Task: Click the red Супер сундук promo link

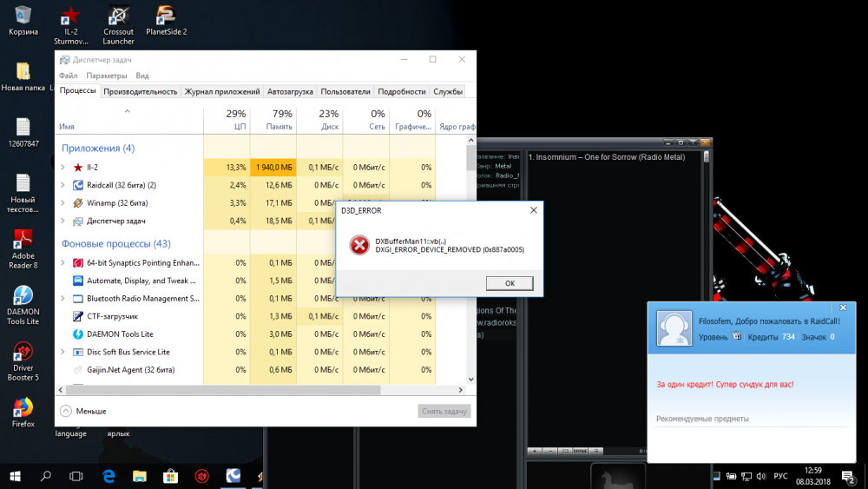Action: pos(725,384)
